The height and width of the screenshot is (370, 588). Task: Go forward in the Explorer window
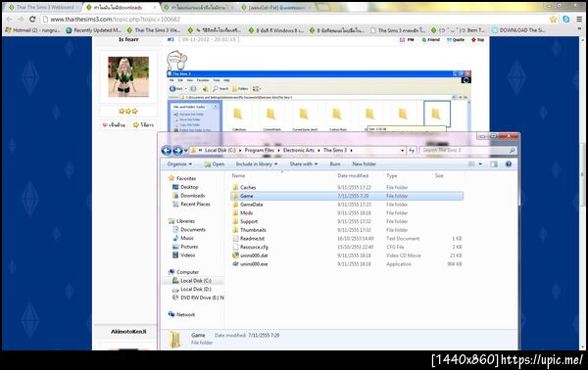(177, 151)
